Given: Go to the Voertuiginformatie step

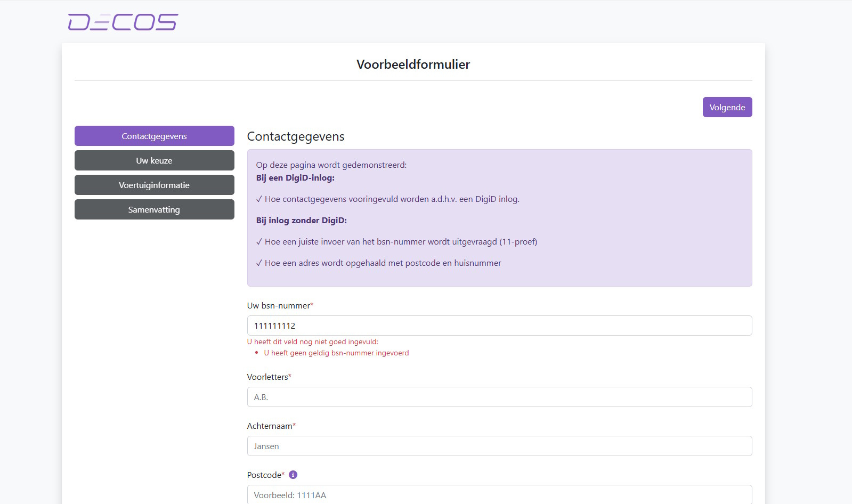Looking at the screenshot, I should [154, 185].
